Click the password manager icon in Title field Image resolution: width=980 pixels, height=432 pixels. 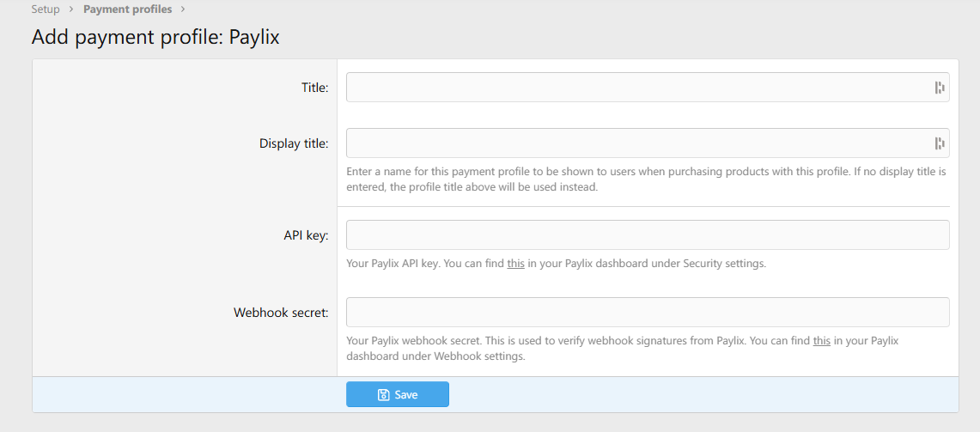point(939,88)
